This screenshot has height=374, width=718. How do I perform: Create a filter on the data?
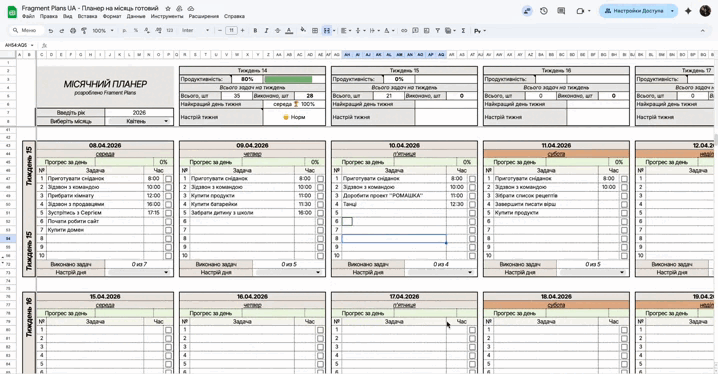(438, 31)
